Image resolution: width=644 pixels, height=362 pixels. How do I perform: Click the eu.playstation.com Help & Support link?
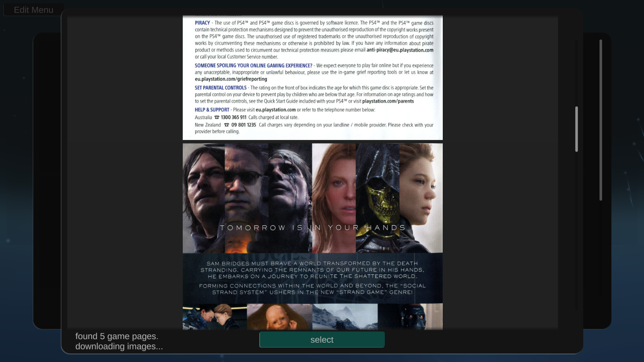(x=276, y=109)
